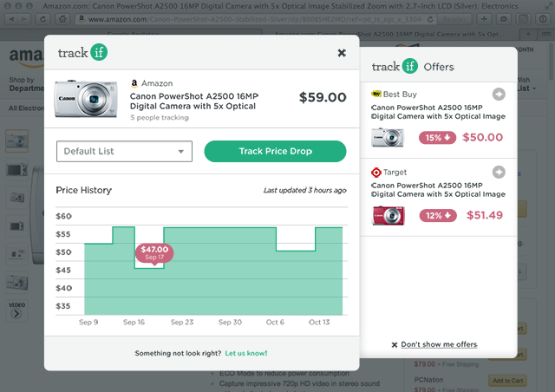This screenshot has width=555, height=392.
Task: Click the trackif logo in popup header
Action: [x=82, y=53]
